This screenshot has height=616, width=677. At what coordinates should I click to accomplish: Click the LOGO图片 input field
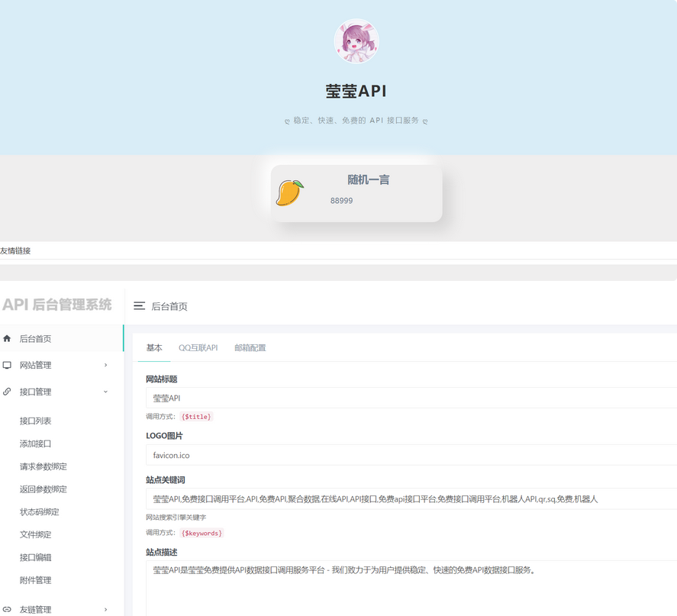(x=411, y=455)
